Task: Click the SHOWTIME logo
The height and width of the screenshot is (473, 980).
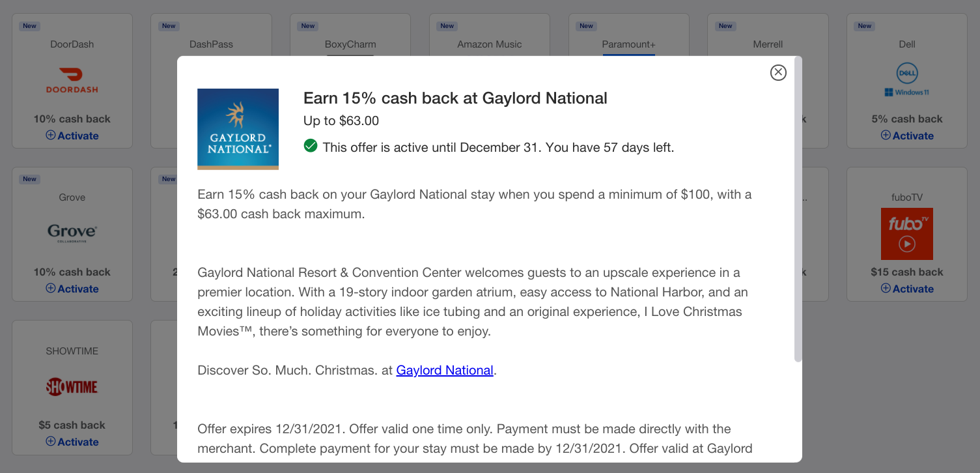Action: coord(72,387)
